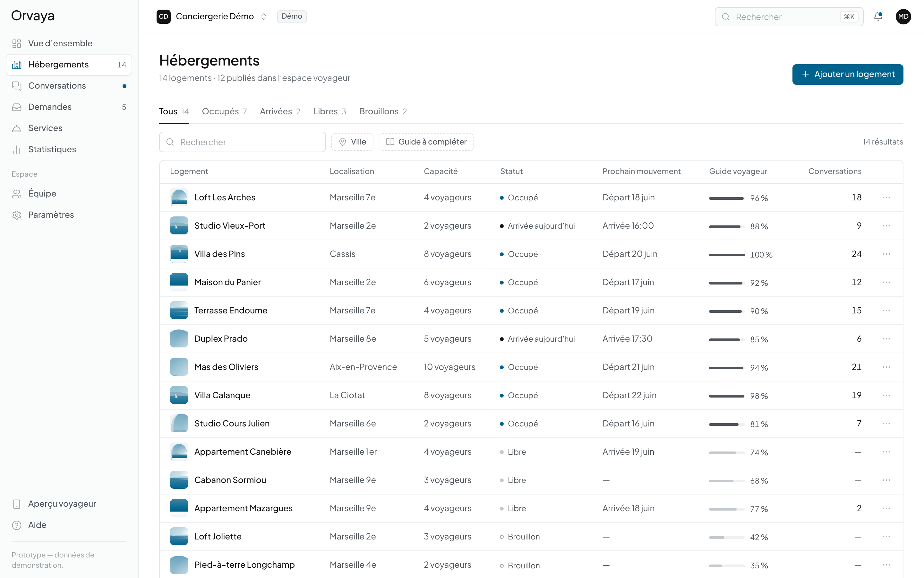Switch to the Libres tab

(330, 112)
